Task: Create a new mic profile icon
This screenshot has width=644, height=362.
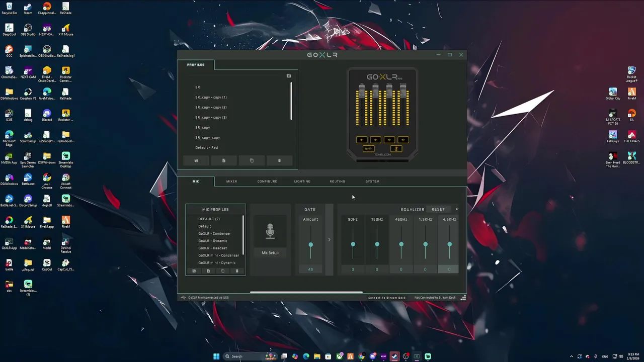Action: pyautogui.click(x=208, y=271)
